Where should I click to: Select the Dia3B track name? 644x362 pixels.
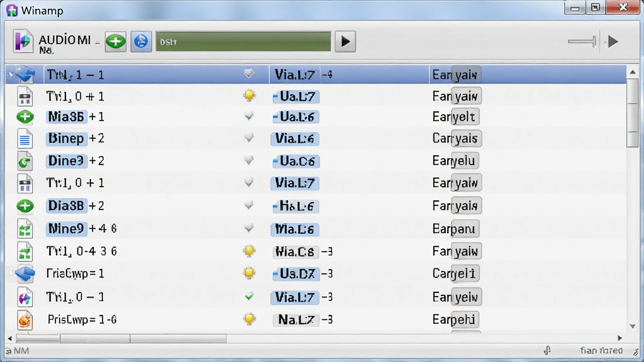(x=66, y=206)
